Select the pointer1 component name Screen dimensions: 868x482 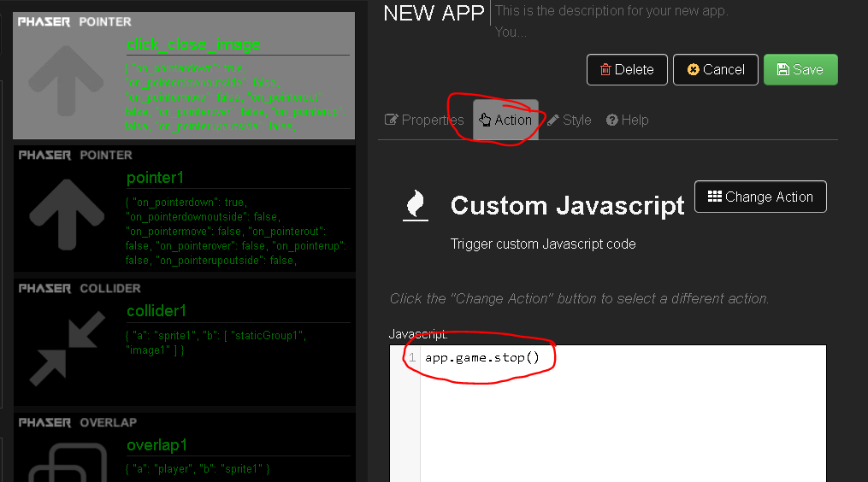coord(155,178)
